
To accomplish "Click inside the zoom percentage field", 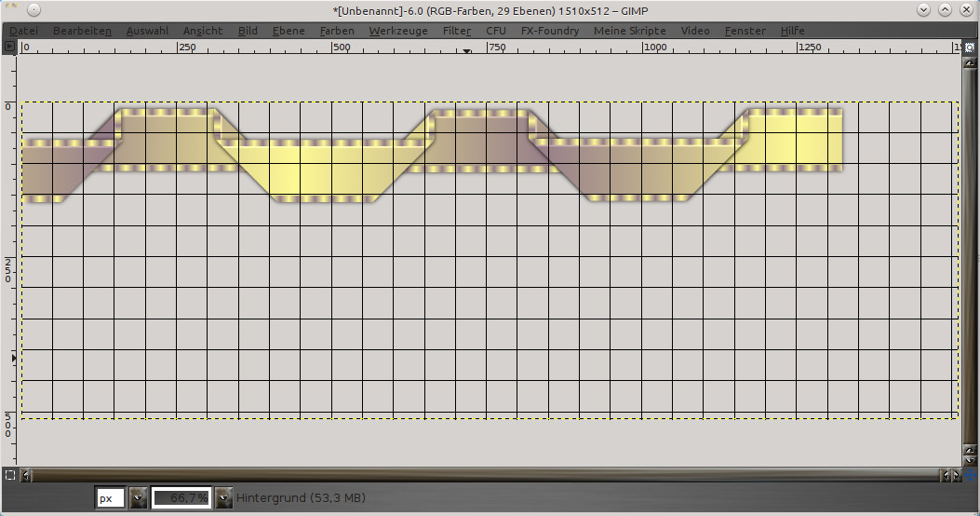I will 181,498.
